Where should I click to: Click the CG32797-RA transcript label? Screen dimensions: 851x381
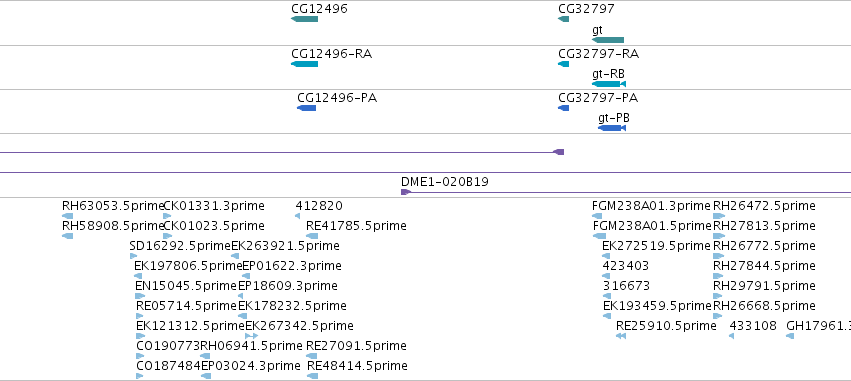[x=598, y=54]
